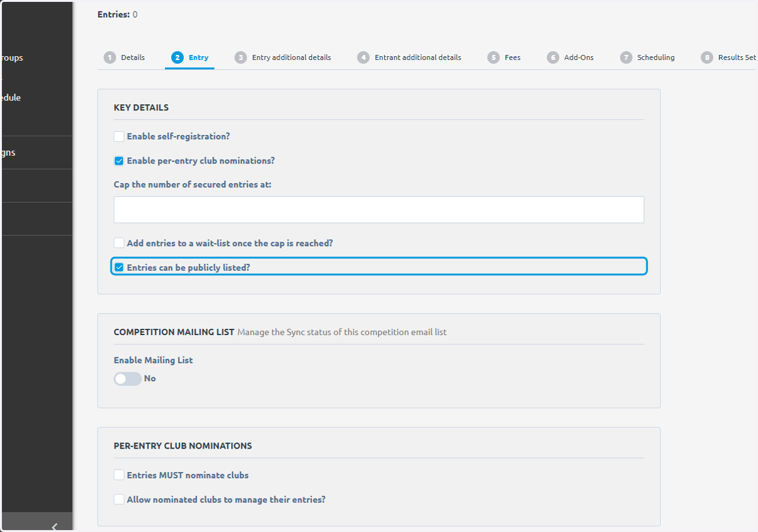Uncheck Enable per-entry club nominations
This screenshot has height=532, width=758.
pyautogui.click(x=119, y=161)
